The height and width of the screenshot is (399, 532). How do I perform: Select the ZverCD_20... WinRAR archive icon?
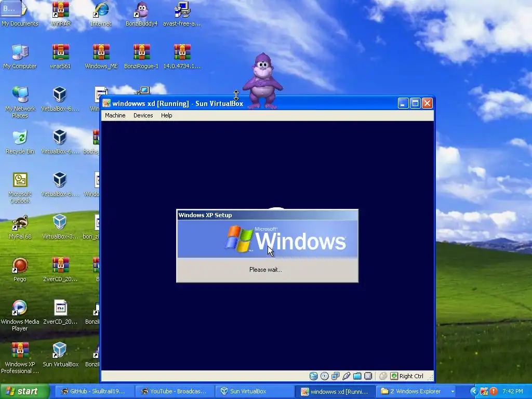coord(60,270)
